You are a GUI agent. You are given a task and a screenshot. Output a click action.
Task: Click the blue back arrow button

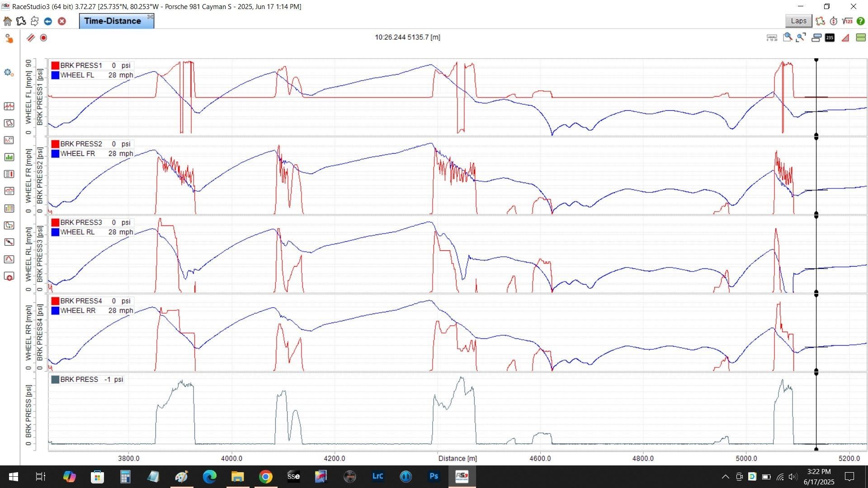(48, 21)
